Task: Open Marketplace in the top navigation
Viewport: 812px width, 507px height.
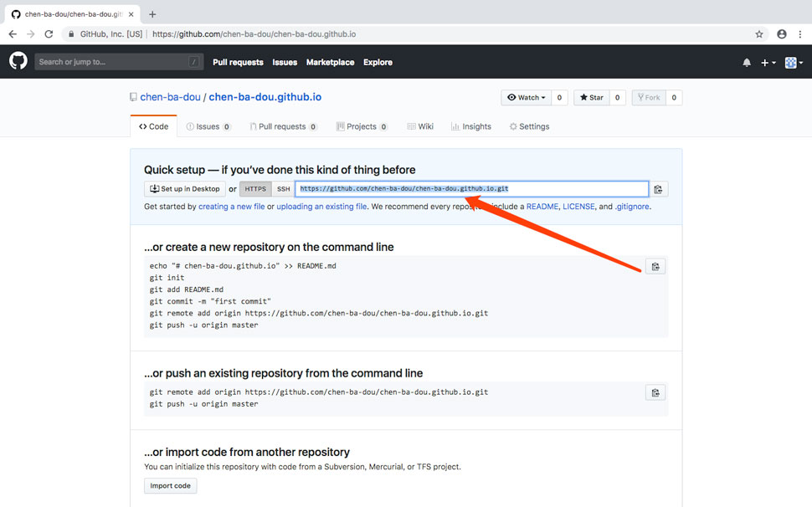Action: click(x=330, y=62)
